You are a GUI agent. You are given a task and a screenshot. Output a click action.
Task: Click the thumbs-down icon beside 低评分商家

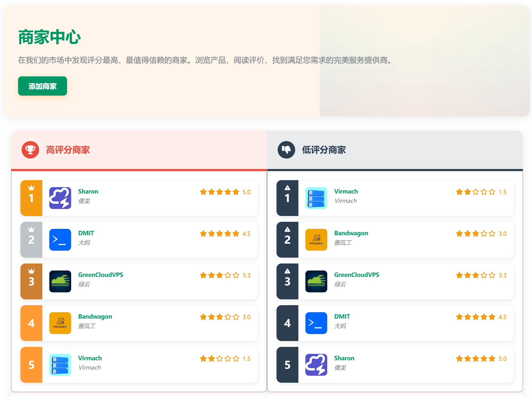tap(286, 150)
